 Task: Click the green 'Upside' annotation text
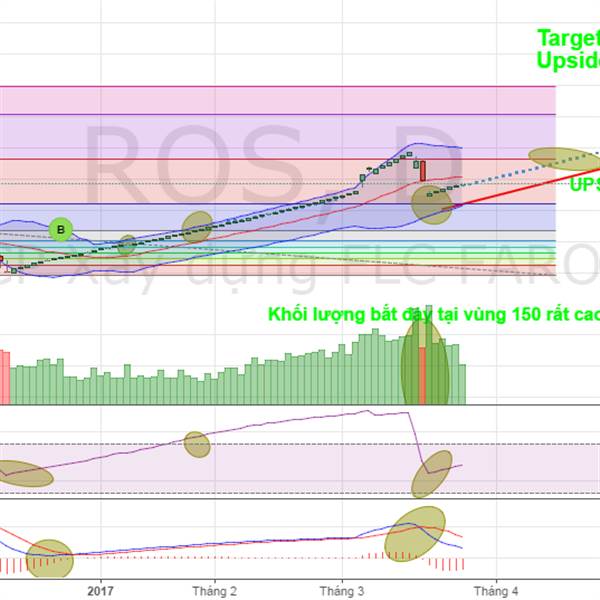tap(568, 60)
